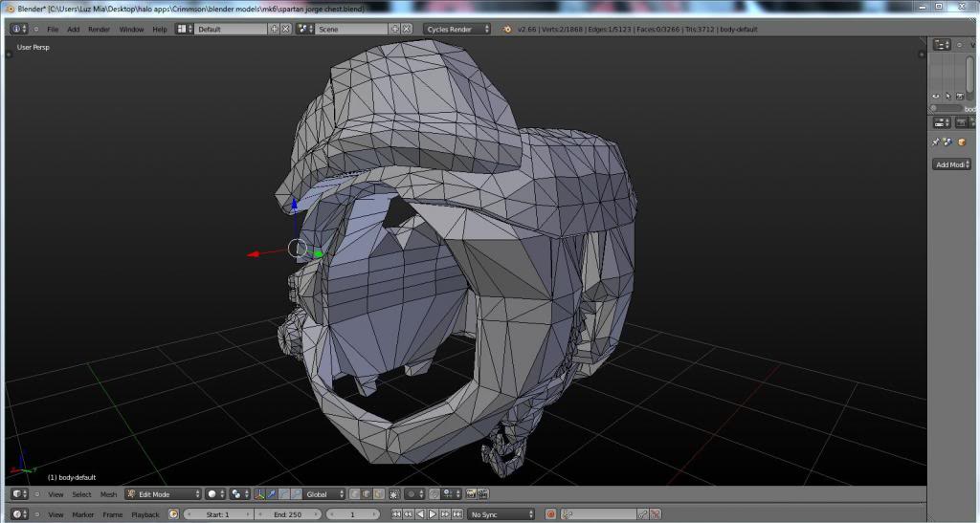Open the Window menu

click(131, 30)
